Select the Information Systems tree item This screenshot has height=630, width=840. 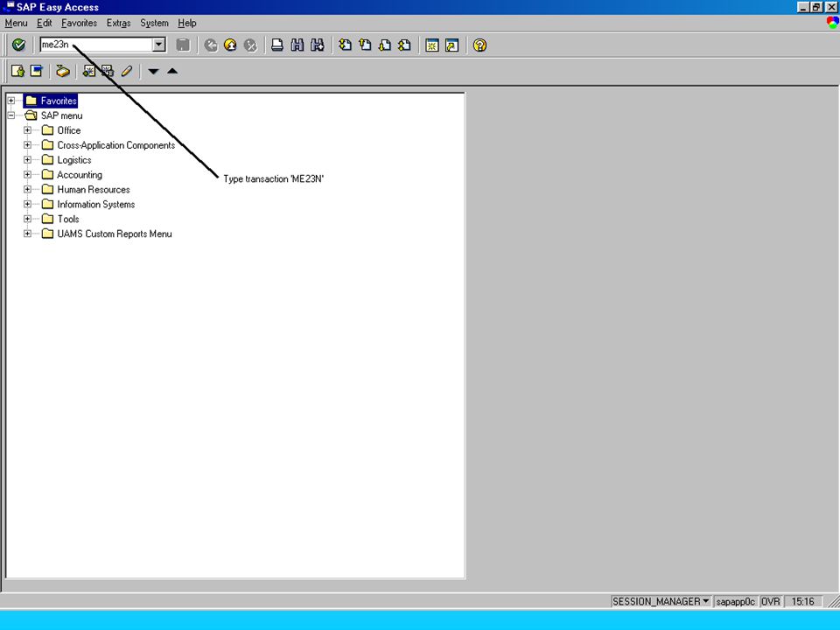pos(96,204)
